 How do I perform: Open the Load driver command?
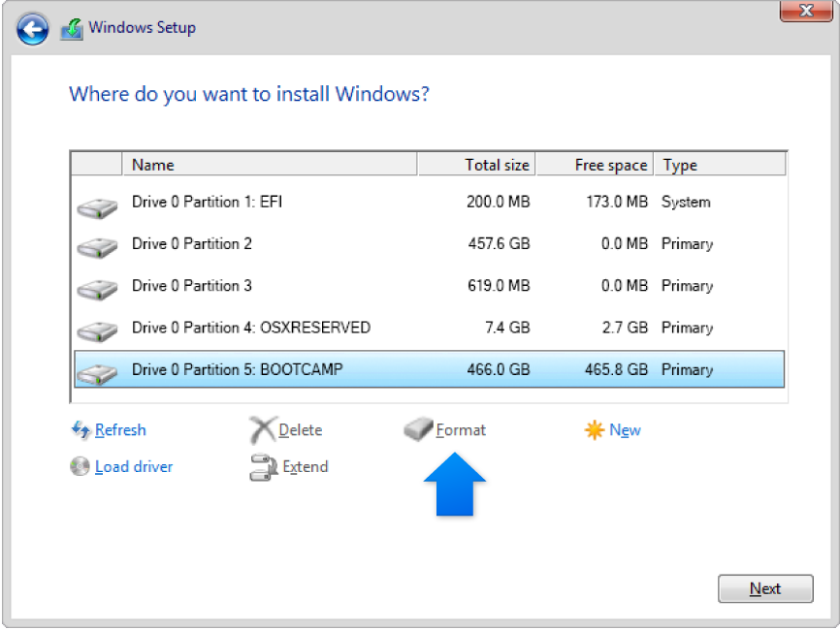click(x=133, y=466)
